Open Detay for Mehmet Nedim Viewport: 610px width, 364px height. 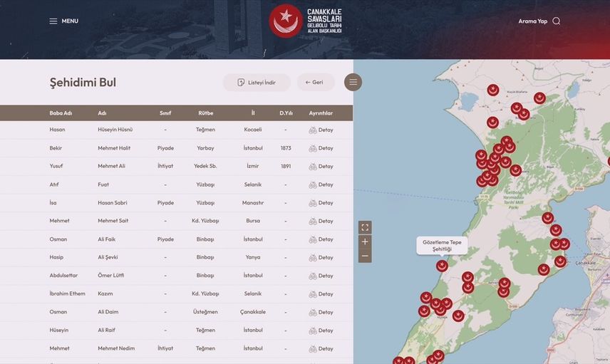pyautogui.click(x=321, y=348)
